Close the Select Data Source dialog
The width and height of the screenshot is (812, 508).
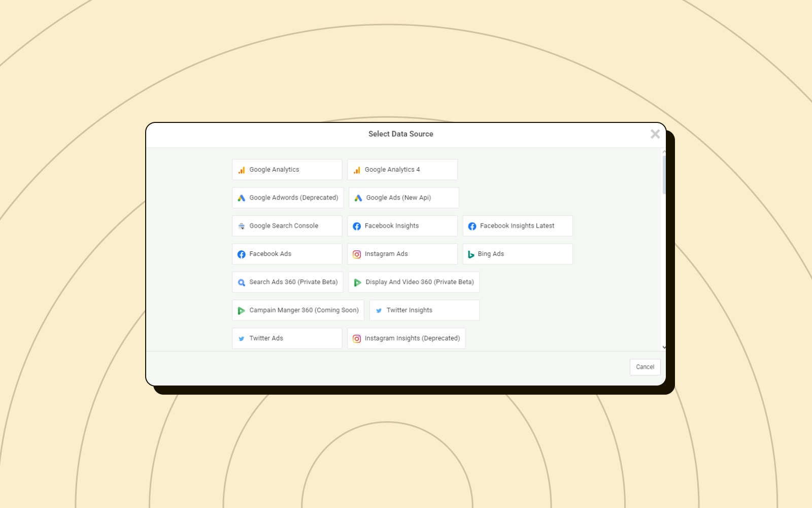(x=655, y=134)
